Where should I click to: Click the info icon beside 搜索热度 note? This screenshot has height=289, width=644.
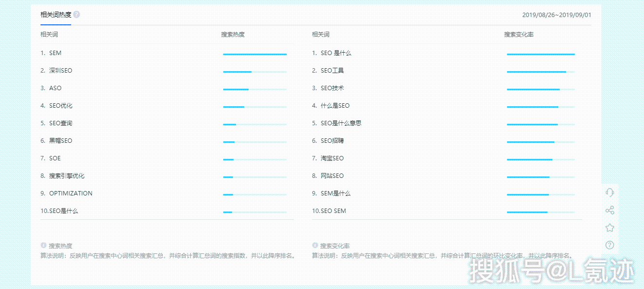tap(43, 246)
